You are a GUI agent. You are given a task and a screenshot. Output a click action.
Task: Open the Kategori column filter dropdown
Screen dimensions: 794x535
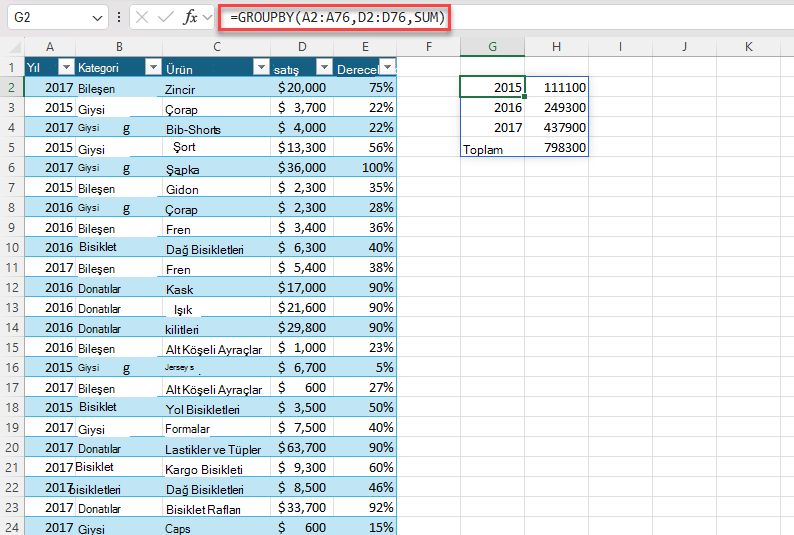point(153,67)
